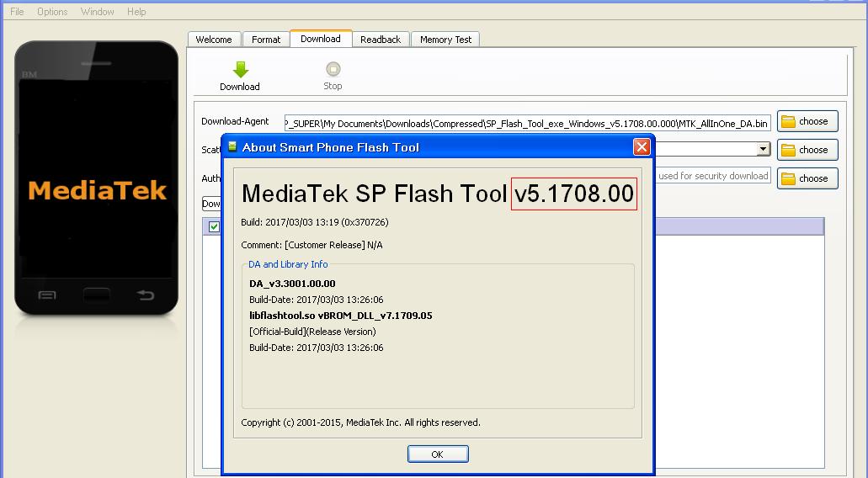Open the Help menu
This screenshot has width=868, height=478.
point(136,12)
